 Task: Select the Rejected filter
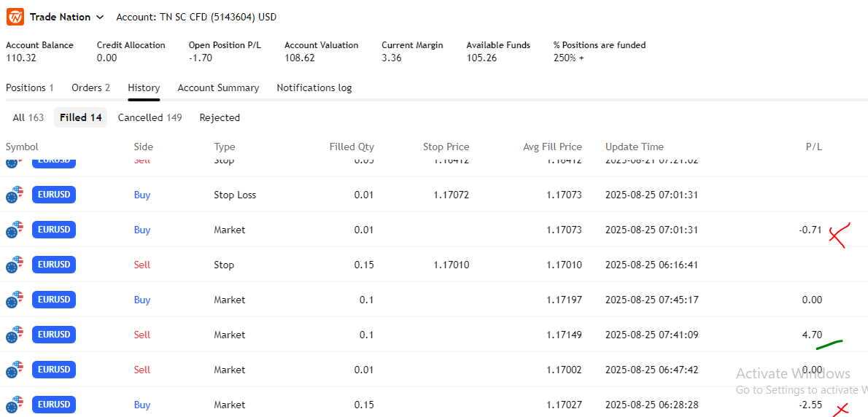coord(220,117)
